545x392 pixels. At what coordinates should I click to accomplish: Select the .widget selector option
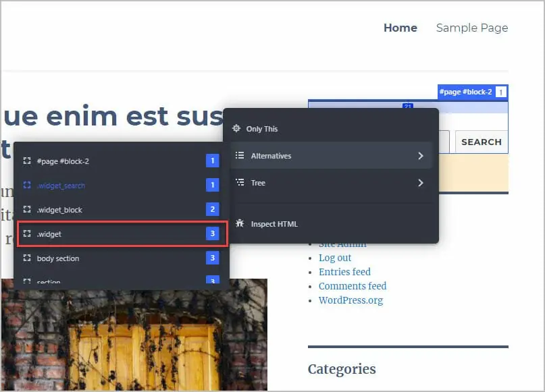(x=122, y=234)
